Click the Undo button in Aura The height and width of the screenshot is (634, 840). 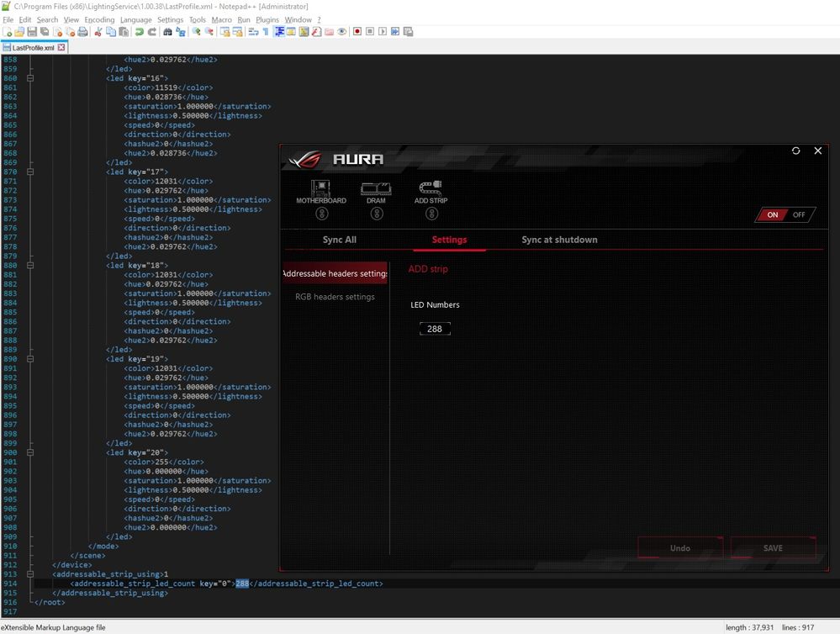click(x=680, y=547)
